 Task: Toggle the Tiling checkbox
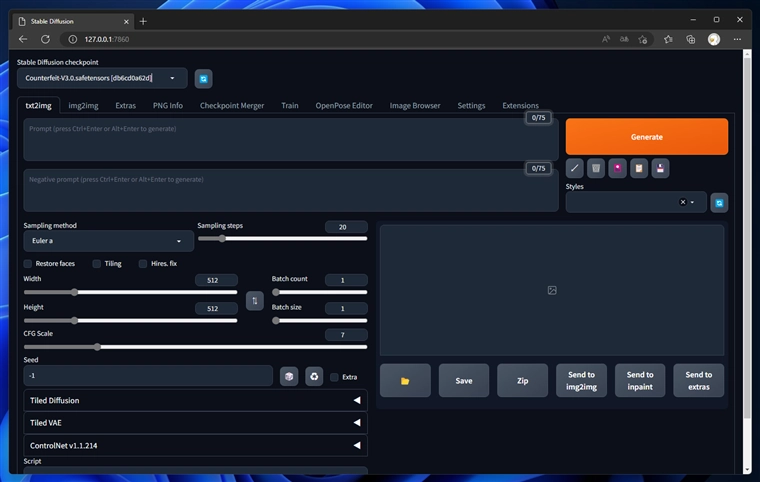click(97, 264)
